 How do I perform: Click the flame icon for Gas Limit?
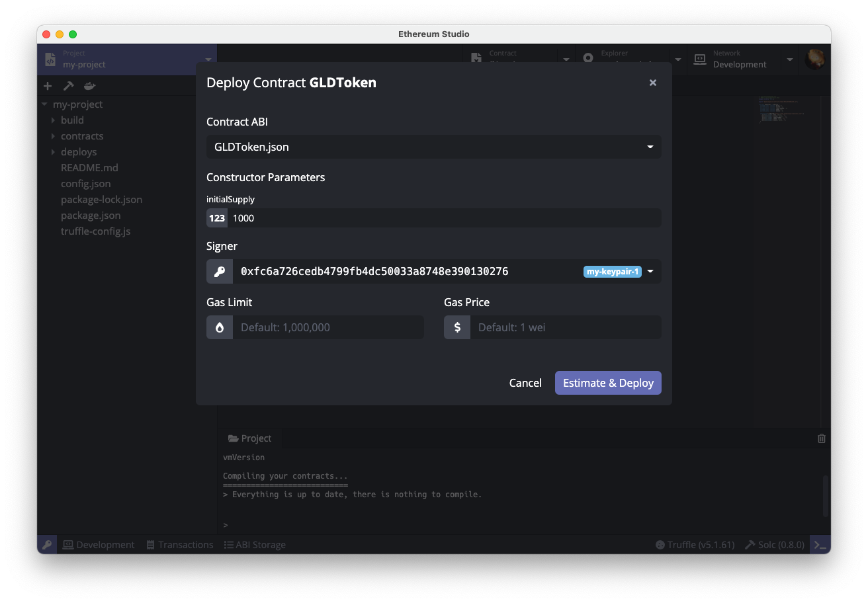click(220, 327)
